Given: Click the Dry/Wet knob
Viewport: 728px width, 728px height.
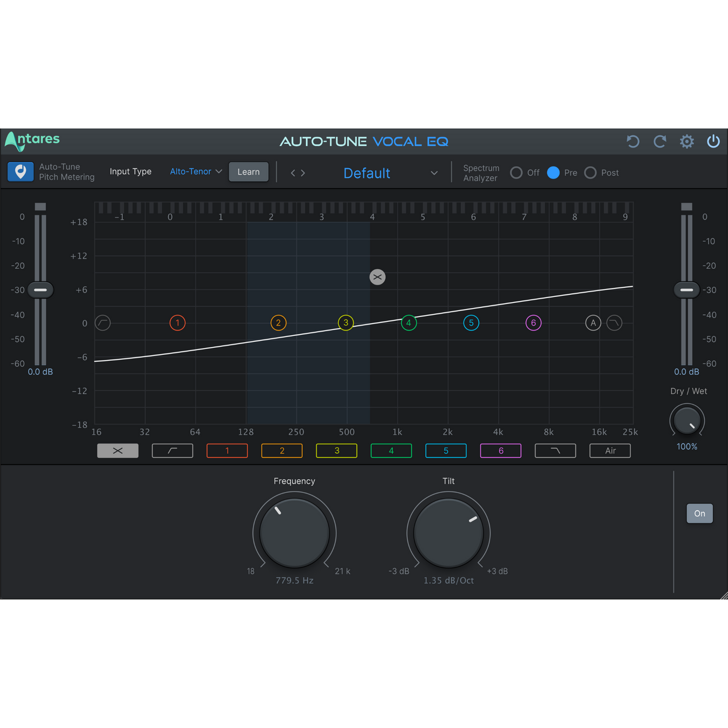Looking at the screenshot, I should pyautogui.click(x=686, y=420).
